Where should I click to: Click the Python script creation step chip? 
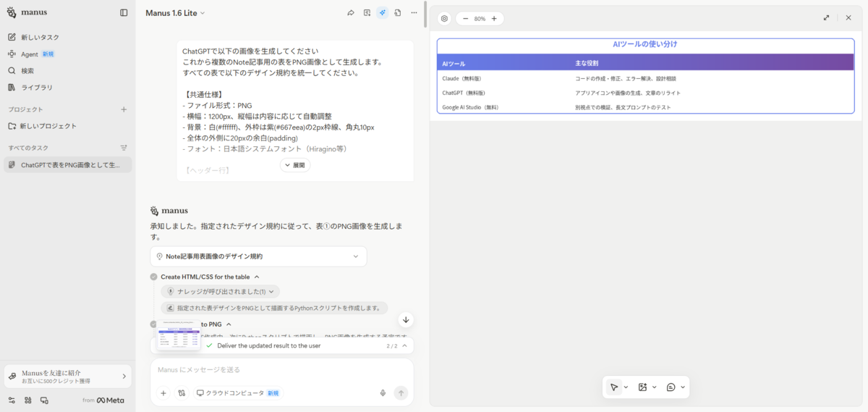coord(274,308)
